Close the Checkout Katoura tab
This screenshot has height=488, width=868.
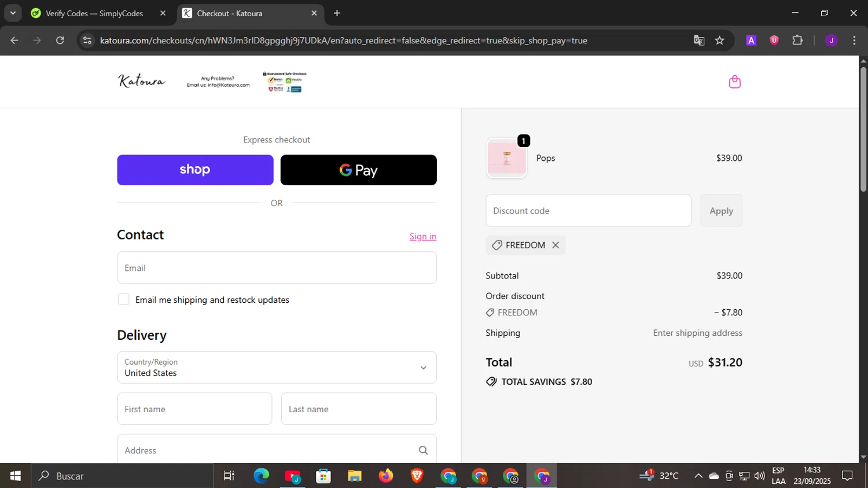pos(314,13)
